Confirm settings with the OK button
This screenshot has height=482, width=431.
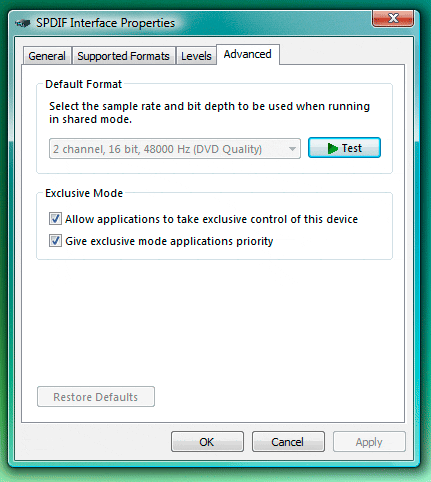point(207,442)
